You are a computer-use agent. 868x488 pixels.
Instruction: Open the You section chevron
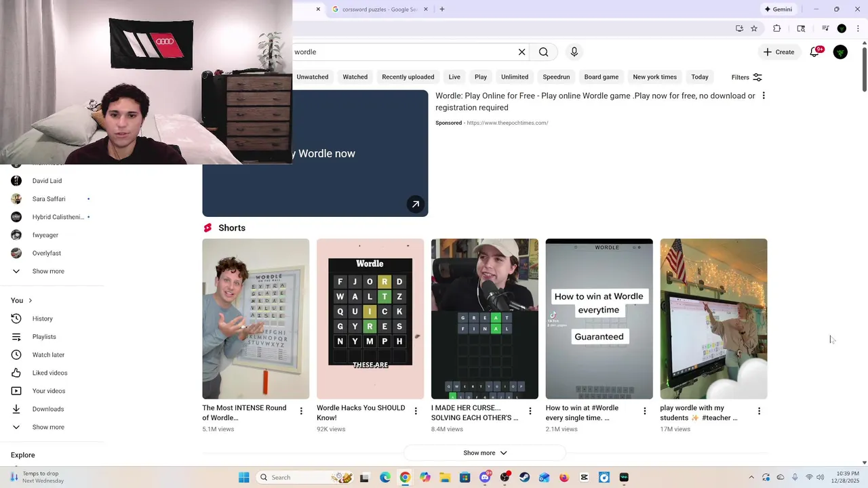pyautogui.click(x=30, y=300)
